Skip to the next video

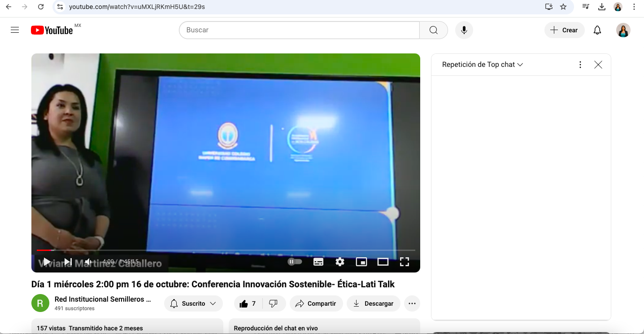68,262
